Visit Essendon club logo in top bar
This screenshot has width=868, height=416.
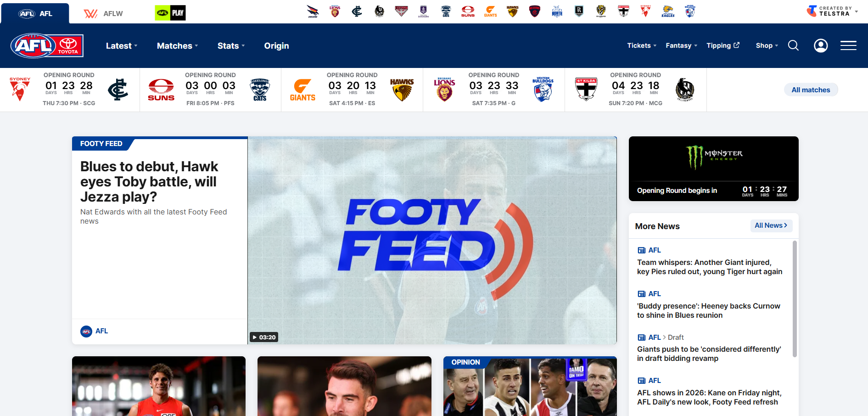point(402,11)
